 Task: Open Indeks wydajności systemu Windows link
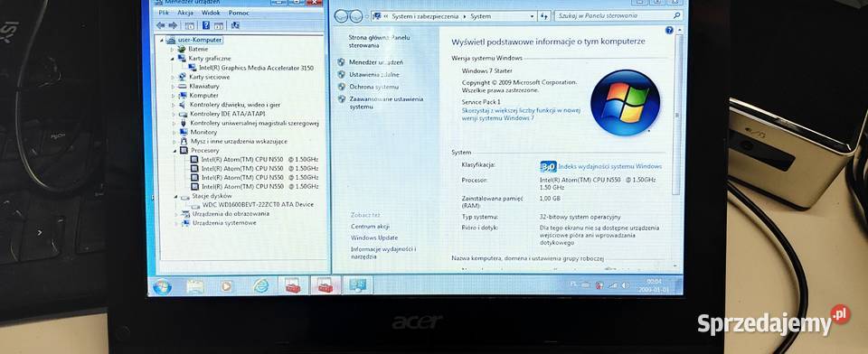coord(609,166)
